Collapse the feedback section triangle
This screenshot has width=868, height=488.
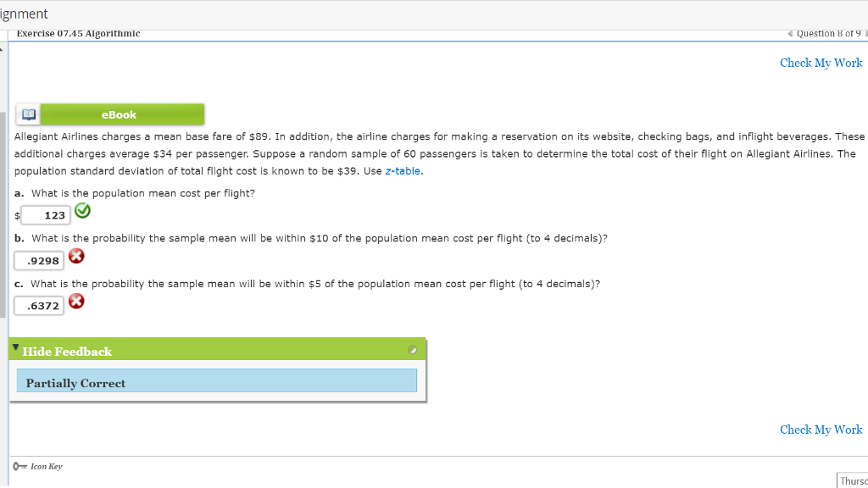[14, 346]
